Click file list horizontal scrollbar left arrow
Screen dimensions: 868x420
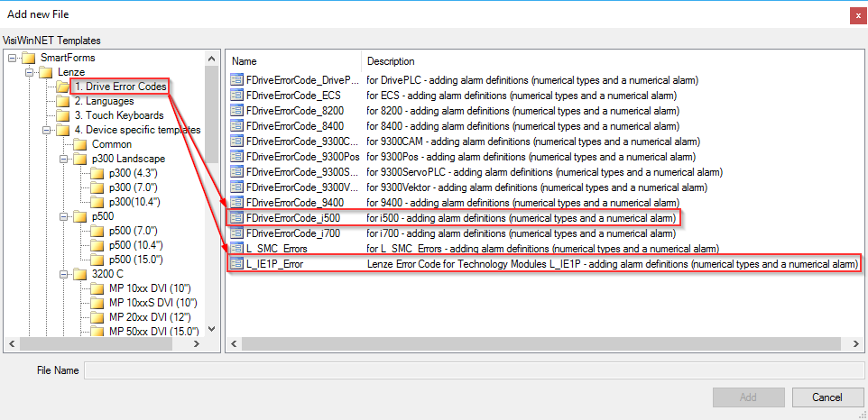pyautogui.click(x=235, y=343)
